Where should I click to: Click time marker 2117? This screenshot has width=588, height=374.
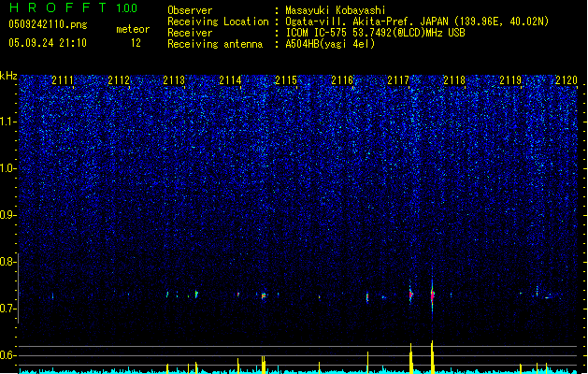tap(398, 79)
